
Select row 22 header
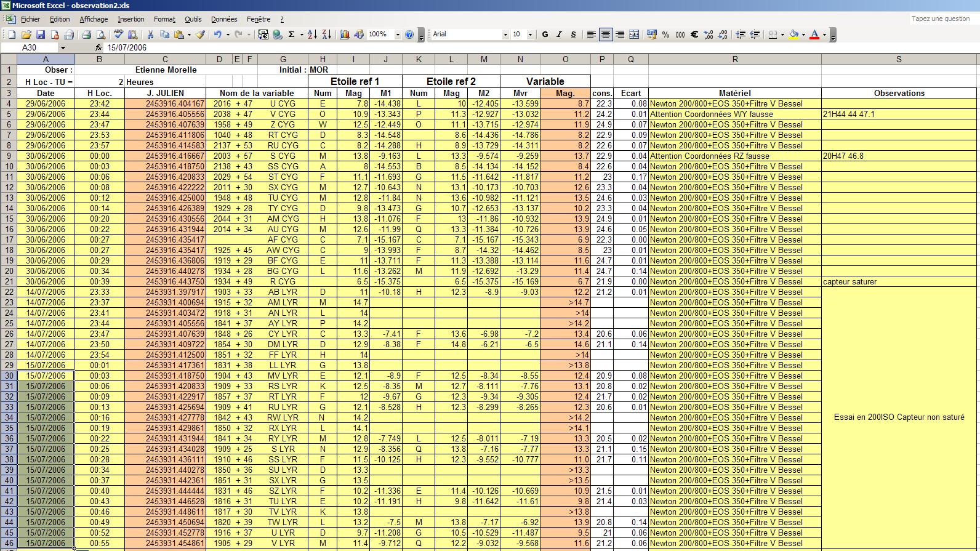tap(9, 292)
